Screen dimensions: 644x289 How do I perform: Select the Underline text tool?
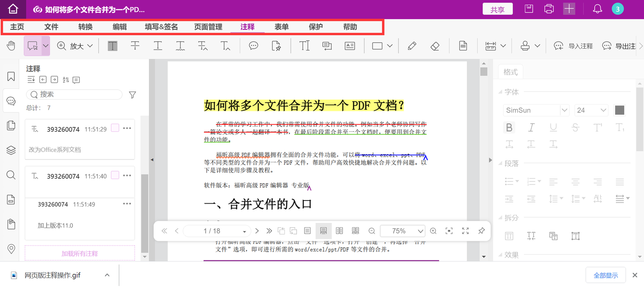(x=158, y=46)
